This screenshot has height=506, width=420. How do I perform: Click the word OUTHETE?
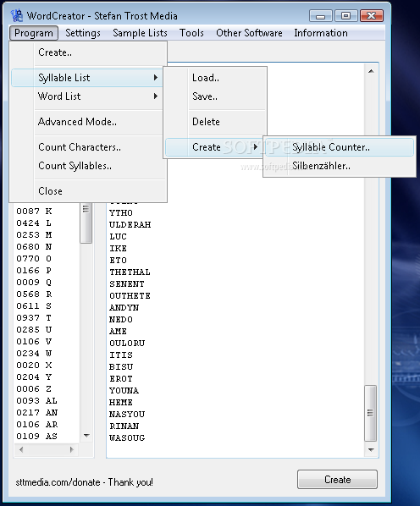[x=130, y=295]
